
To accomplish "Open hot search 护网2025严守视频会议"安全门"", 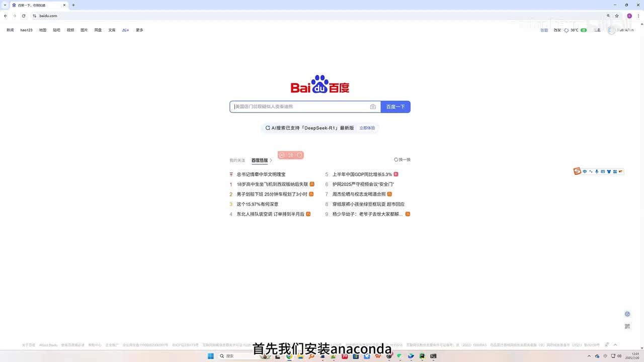I will (x=363, y=185).
